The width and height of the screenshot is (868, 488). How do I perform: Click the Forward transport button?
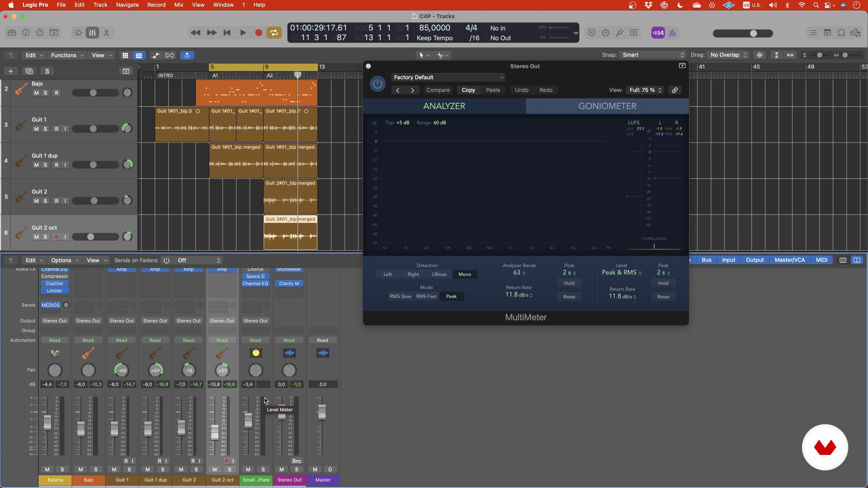(212, 33)
